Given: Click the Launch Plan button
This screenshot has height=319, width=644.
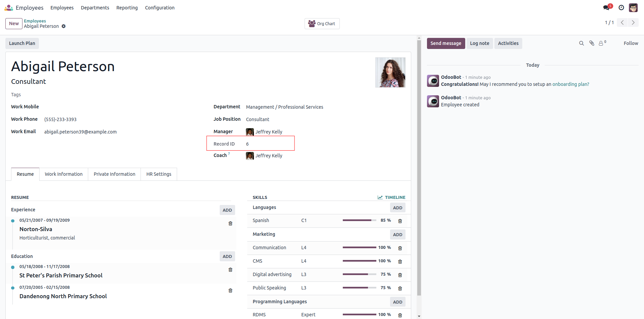Looking at the screenshot, I should click(22, 43).
